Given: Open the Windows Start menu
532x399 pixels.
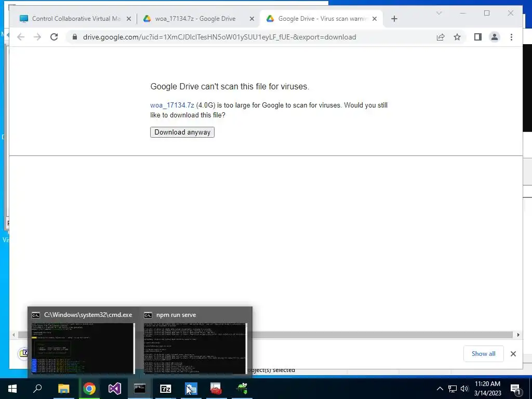Looking at the screenshot, I should 12,389.
